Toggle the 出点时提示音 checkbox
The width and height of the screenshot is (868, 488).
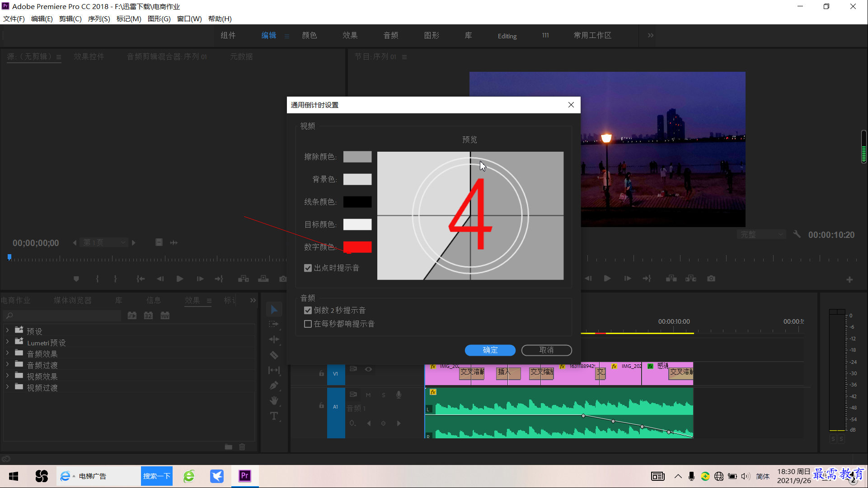tap(308, 268)
